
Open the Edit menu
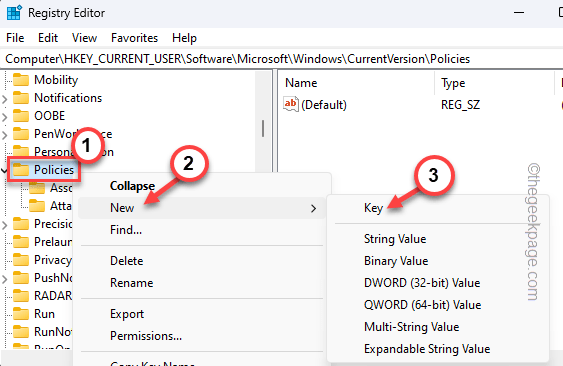coord(48,38)
